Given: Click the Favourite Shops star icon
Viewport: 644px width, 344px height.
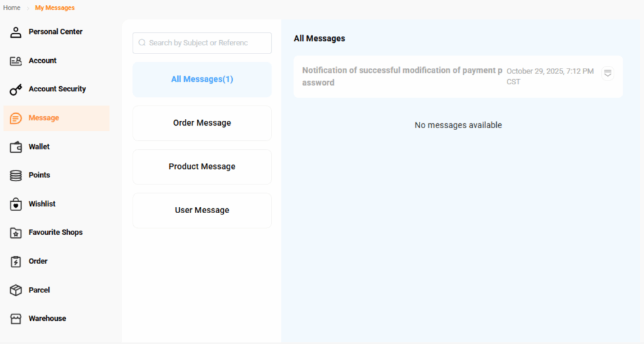Looking at the screenshot, I should (16, 233).
